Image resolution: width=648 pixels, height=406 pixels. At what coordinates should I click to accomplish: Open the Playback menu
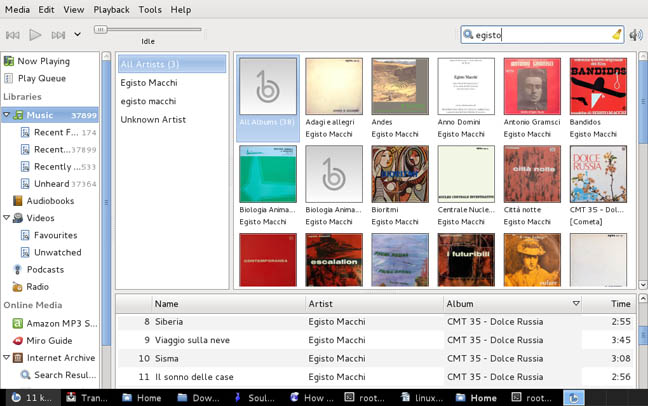pyautogui.click(x=111, y=10)
